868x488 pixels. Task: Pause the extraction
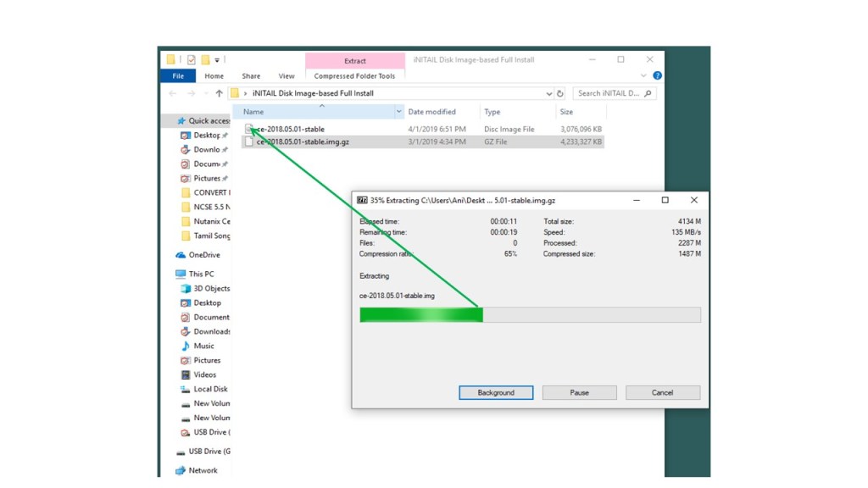point(579,393)
